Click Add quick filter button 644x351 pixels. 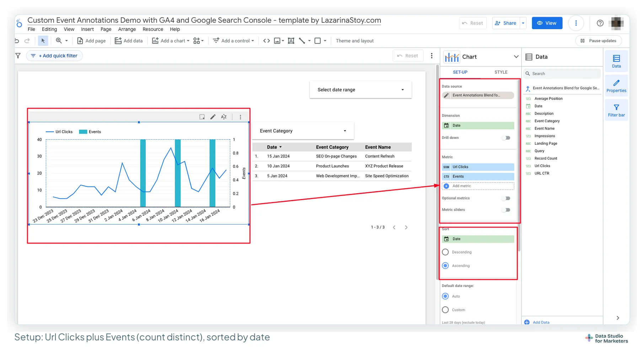tap(54, 56)
